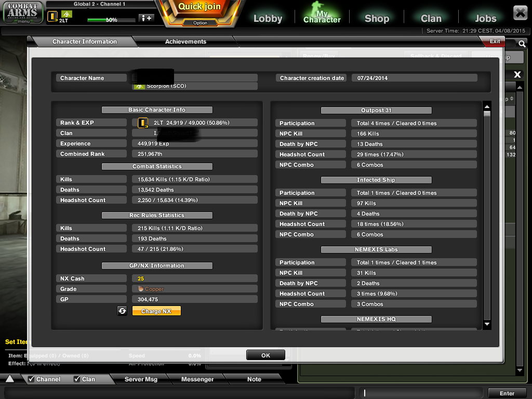
Task: Click the Copper grade medal icon
Action: [140, 289]
